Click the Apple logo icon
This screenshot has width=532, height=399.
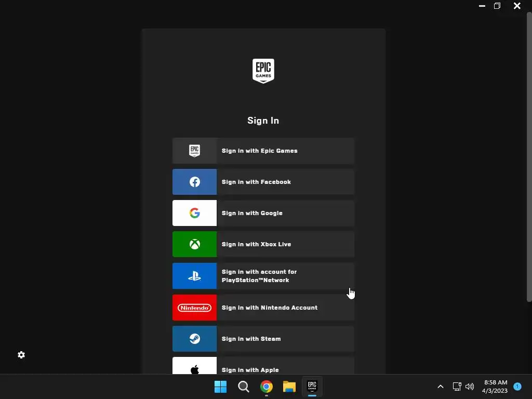(194, 369)
